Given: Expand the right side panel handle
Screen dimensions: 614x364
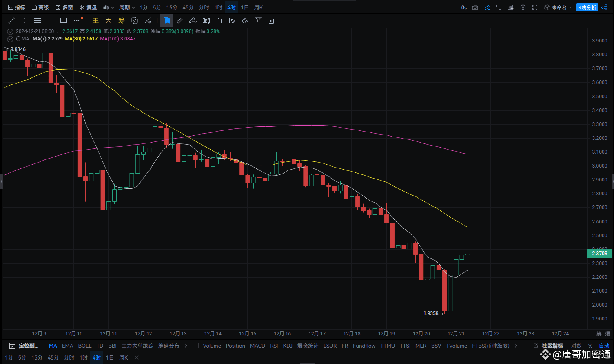Looking at the screenshot, I should [613, 181].
